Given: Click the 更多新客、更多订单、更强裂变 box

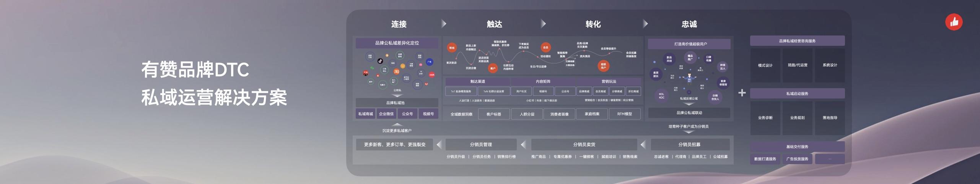Looking at the screenshot, I should (x=394, y=144).
